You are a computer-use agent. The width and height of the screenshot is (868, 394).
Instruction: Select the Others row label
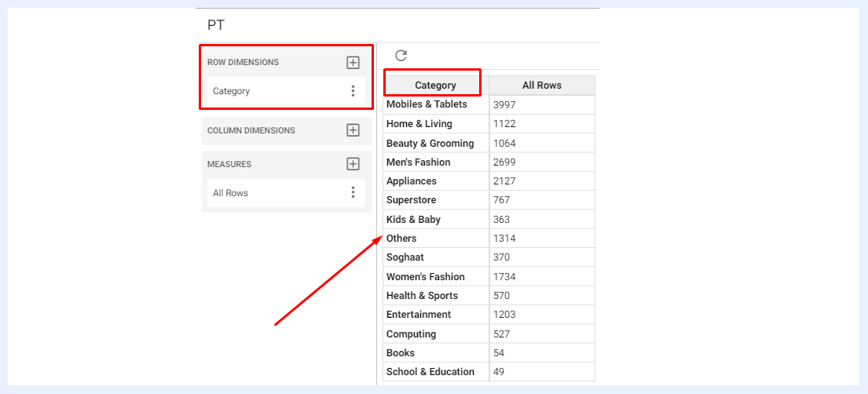tap(401, 239)
